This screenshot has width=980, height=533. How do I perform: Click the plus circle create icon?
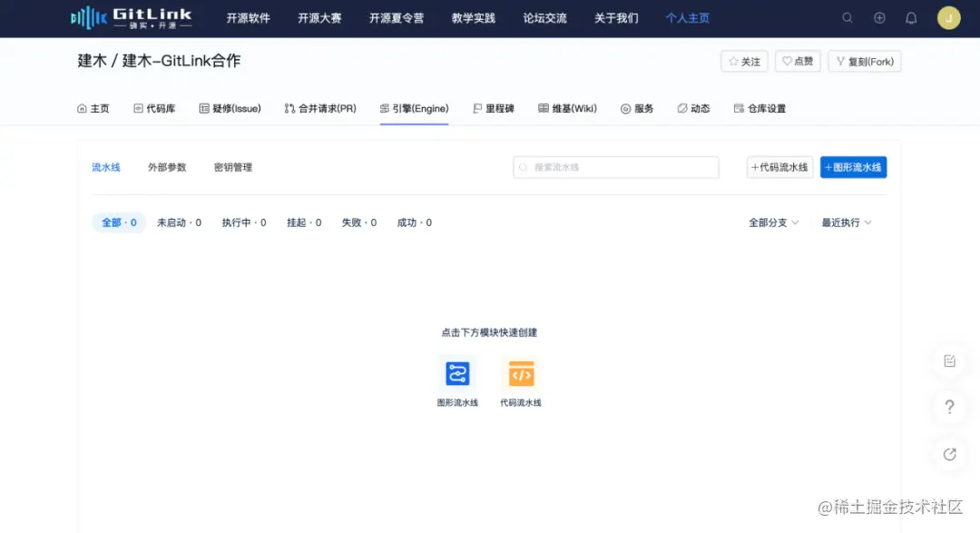pos(878,17)
